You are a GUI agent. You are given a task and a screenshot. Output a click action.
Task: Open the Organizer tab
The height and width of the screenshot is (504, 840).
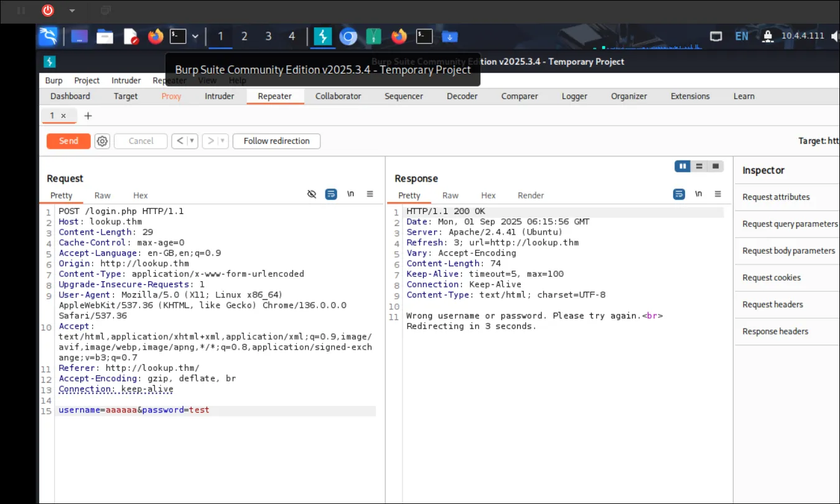click(629, 96)
